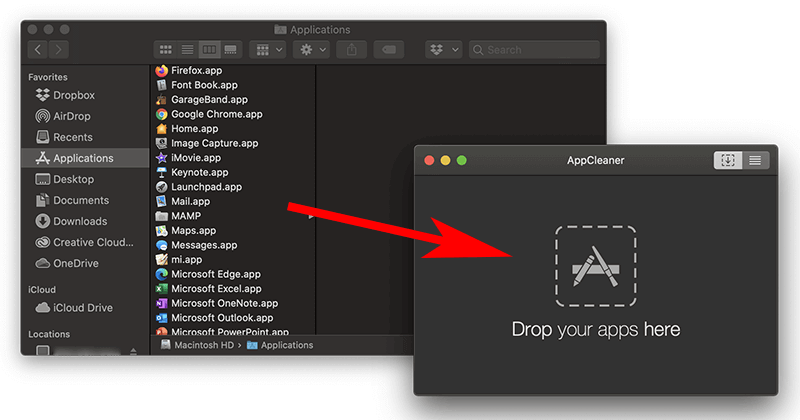Go back in Finder history
This screenshot has height=420, width=800.
(x=38, y=50)
